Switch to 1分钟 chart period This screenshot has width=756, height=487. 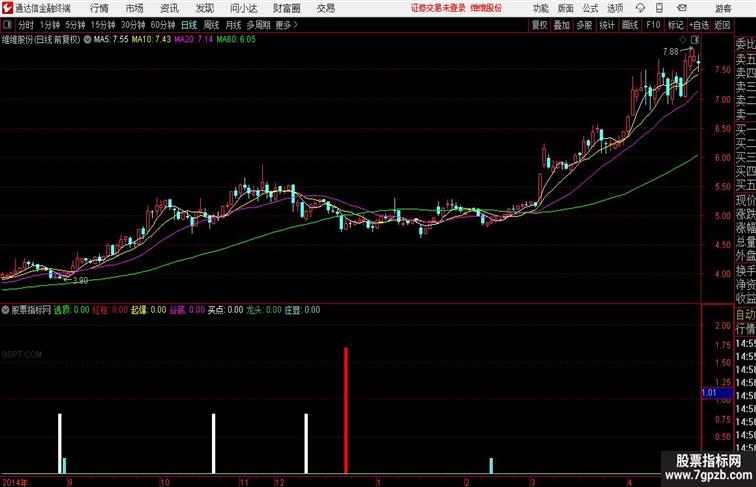[50, 25]
